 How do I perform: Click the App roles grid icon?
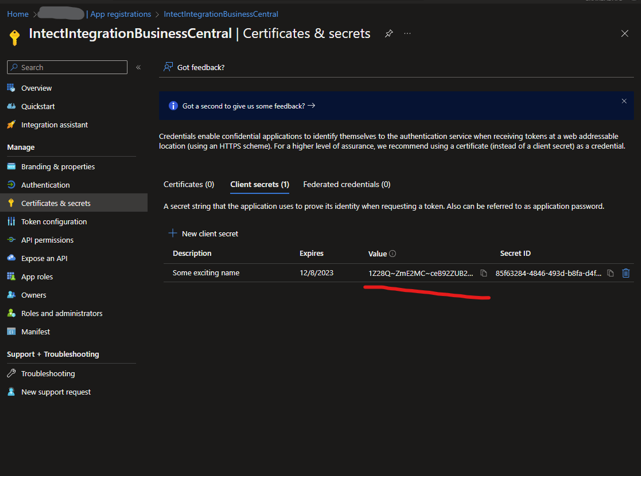pos(11,276)
